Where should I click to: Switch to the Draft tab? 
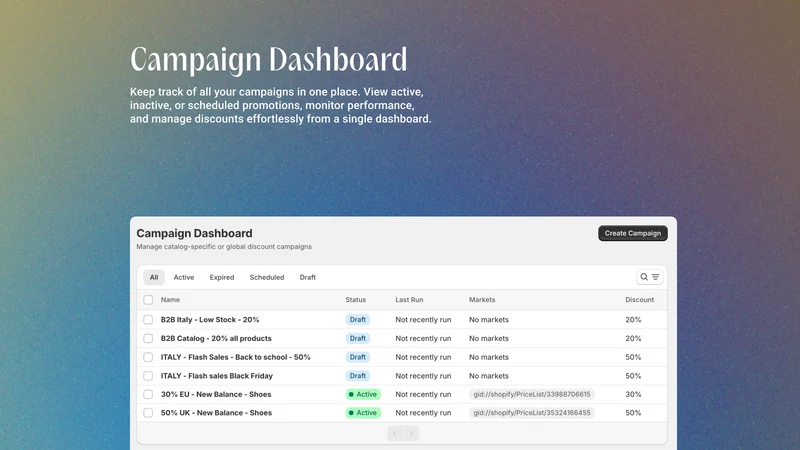(x=308, y=277)
